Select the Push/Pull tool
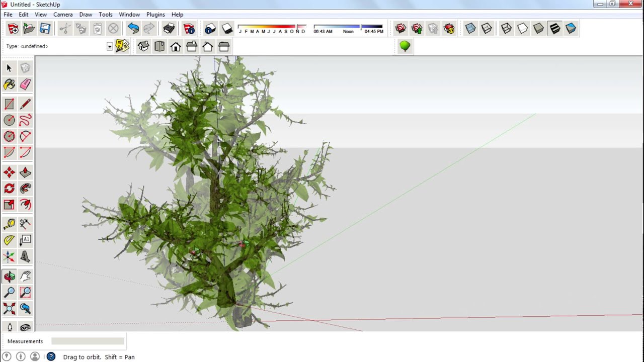The image size is (644, 362). pos(25,172)
